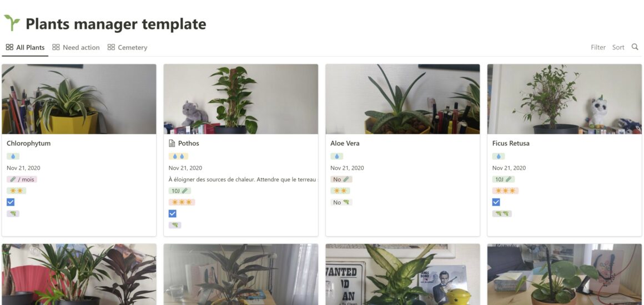Open the Aloe Vera card title

tap(345, 144)
